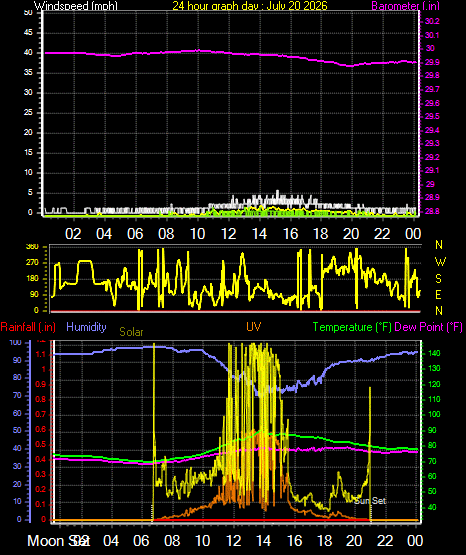
Task: Click hour label 20 under the bottom graph
Action: 354,541
